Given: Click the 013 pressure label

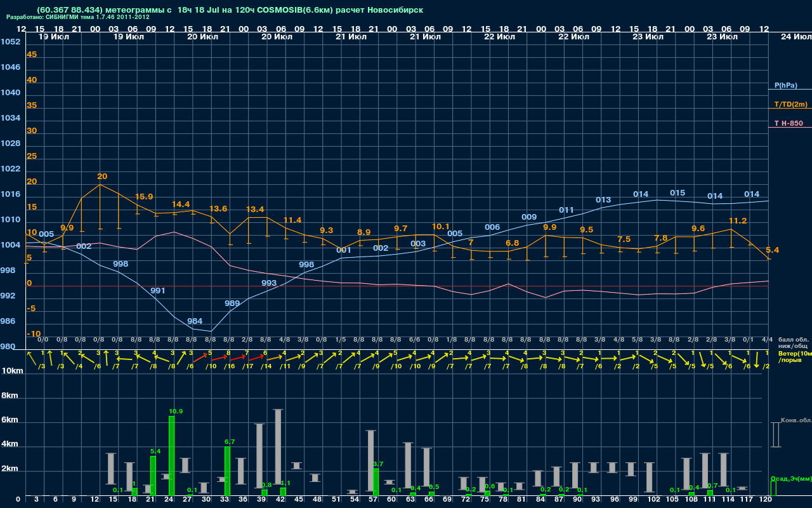Looking at the screenshot, I should pos(603,200).
